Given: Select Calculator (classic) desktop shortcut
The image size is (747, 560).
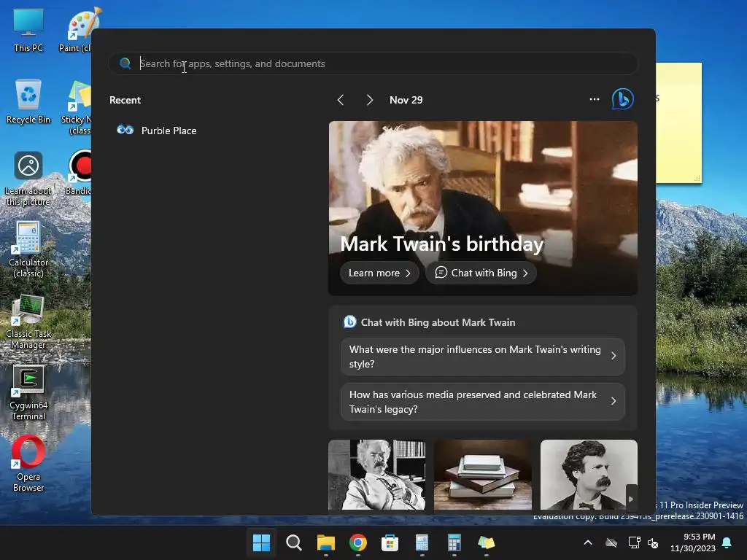Looking at the screenshot, I should click(28, 249).
